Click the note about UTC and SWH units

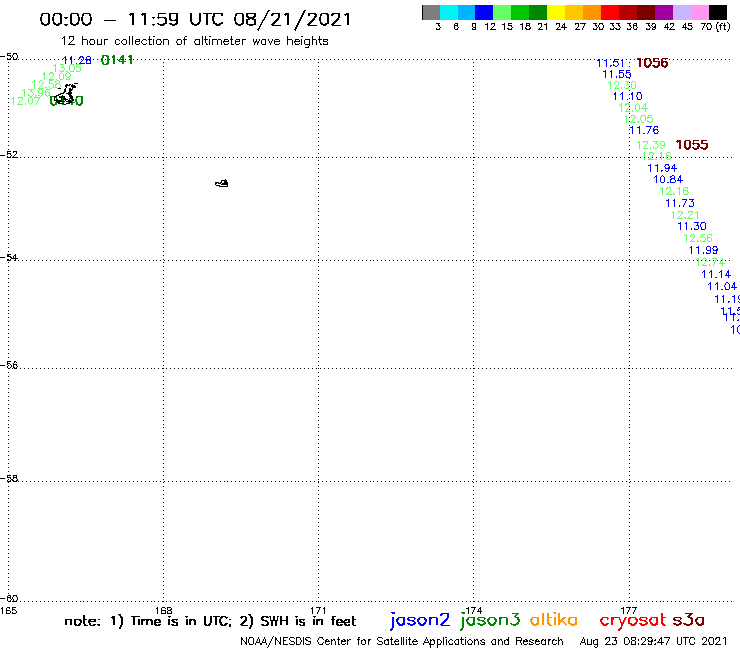click(x=210, y=621)
